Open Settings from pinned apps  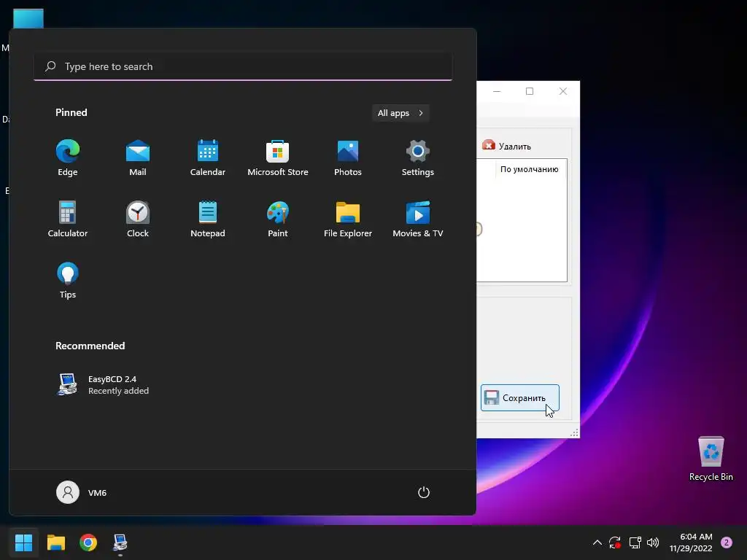418,157
